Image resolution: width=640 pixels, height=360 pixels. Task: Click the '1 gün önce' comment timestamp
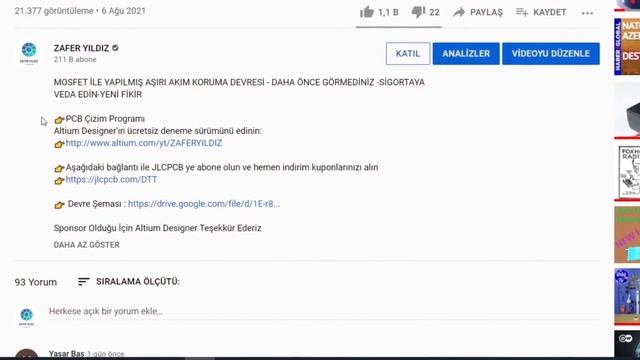(106, 354)
